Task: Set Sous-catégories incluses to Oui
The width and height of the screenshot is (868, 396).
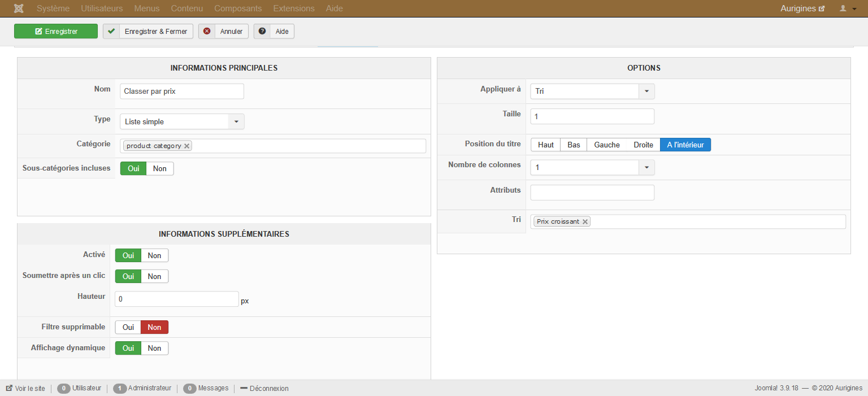Action: [x=133, y=168]
